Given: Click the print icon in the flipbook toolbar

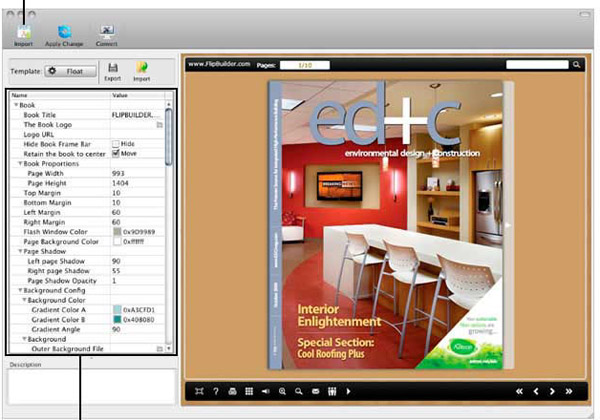Looking at the screenshot, I should pos(232,391).
